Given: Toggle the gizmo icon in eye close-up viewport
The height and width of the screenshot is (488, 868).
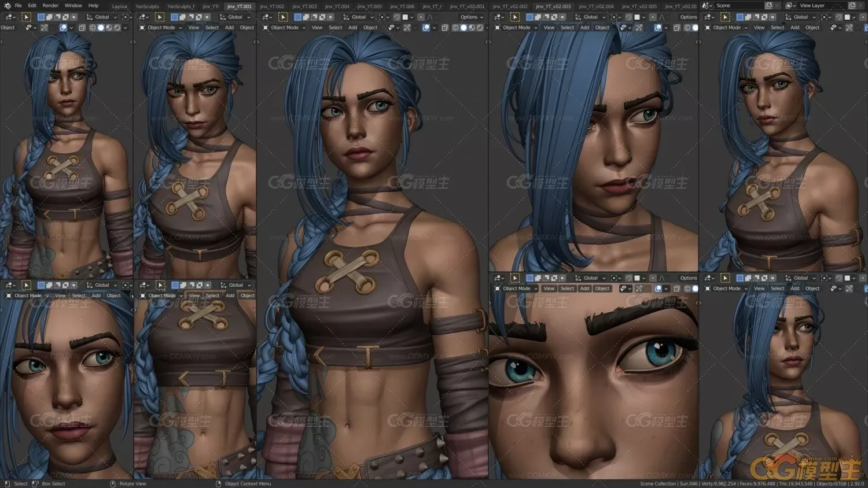Looking at the screenshot, I should [639, 289].
